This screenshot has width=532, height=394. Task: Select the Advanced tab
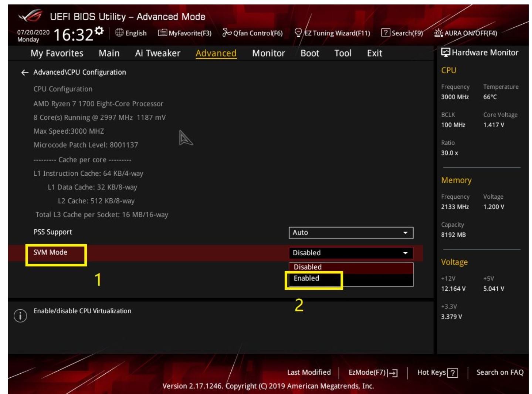click(216, 53)
